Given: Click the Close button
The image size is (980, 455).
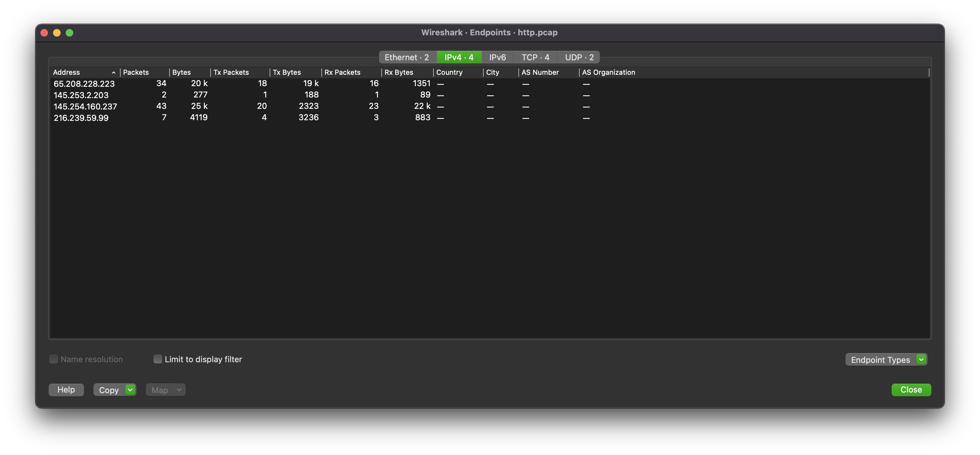Looking at the screenshot, I should (x=911, y=389).
